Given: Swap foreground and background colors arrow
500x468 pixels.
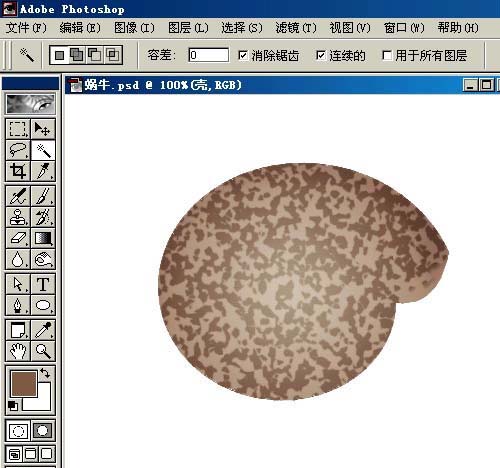Looking at the screenshot, I should point(45,373).
